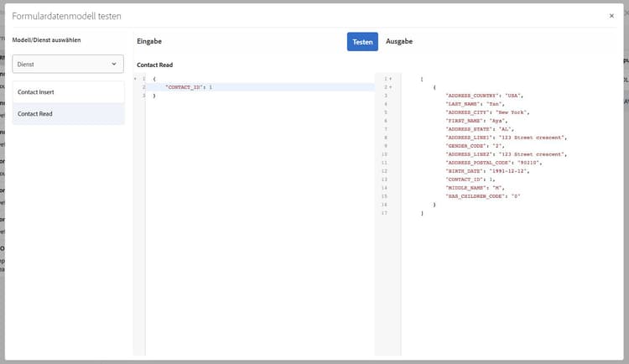
Task: Open the Dienst dropdown
Action: [68, 65]
